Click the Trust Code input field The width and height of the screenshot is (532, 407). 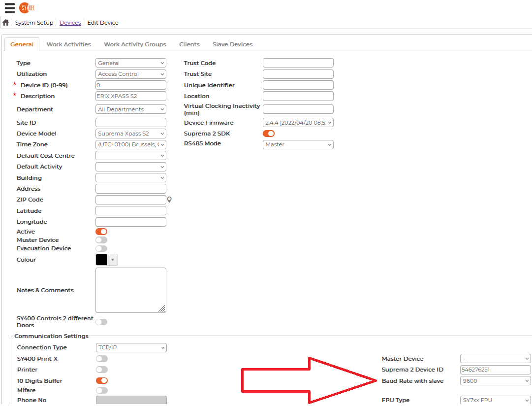pyautogui.click(x=298, y=63)
